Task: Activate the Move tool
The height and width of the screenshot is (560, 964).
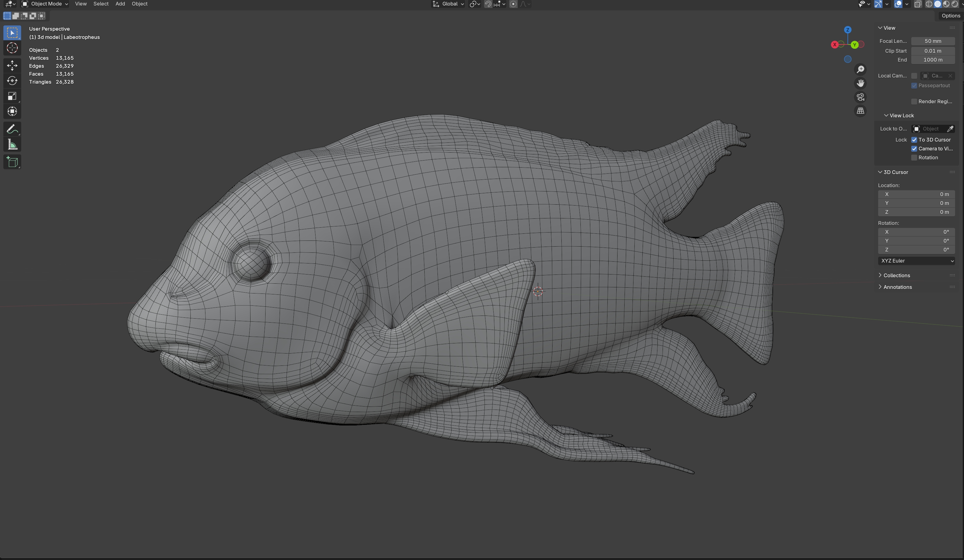Action: [12, 65]
